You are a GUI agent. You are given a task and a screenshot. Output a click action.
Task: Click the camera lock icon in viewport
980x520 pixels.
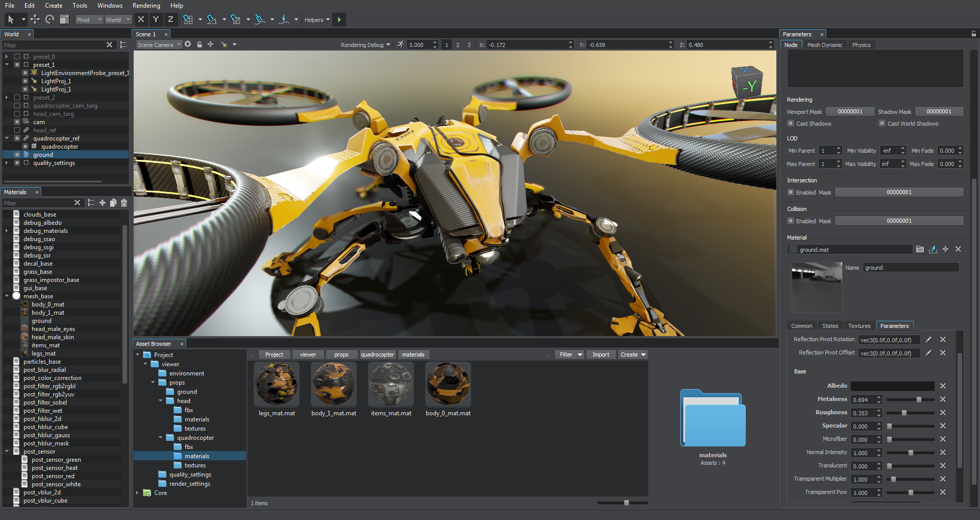coord(200,44)
